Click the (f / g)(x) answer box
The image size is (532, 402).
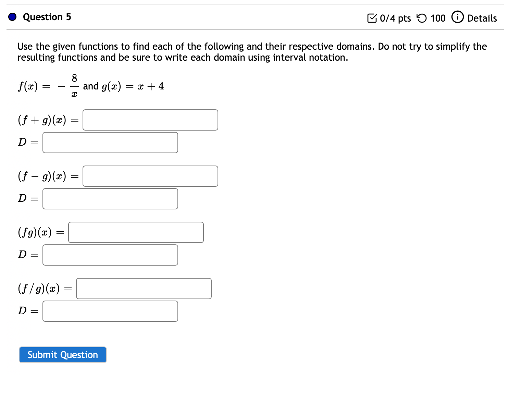coord(144,288)
